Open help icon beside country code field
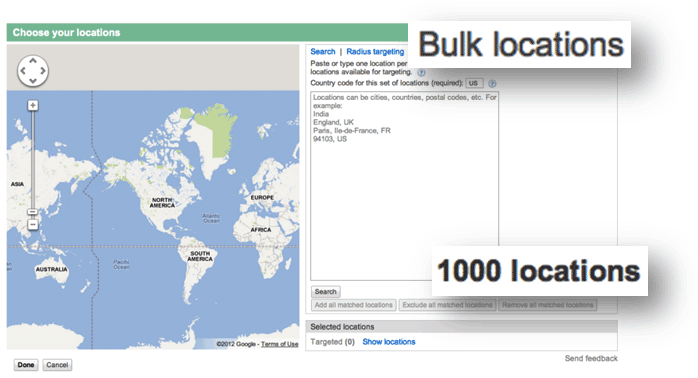Image resolution: width=698 pixels, height=378 pixels. [x=492, y=83]
